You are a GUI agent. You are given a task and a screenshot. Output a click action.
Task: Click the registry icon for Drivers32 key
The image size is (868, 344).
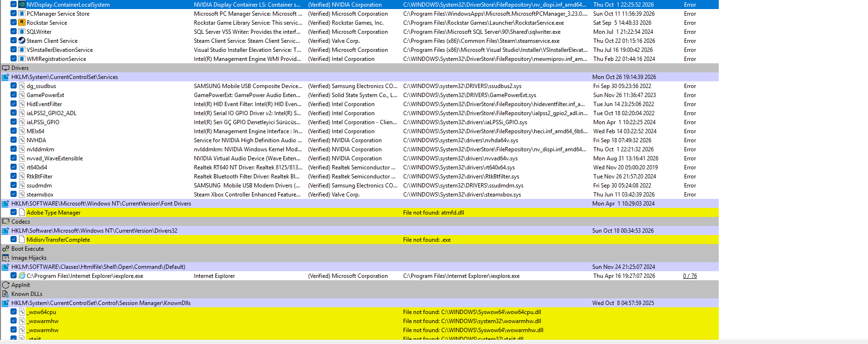click(6, 231)
